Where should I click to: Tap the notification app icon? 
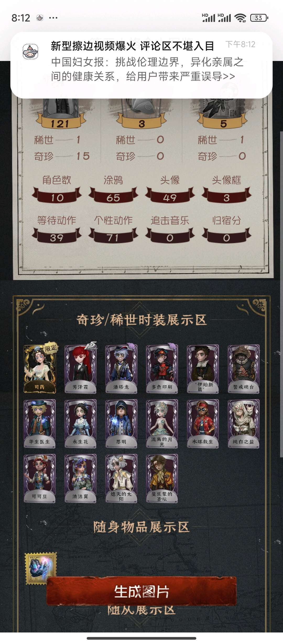(x=30, y=52)
